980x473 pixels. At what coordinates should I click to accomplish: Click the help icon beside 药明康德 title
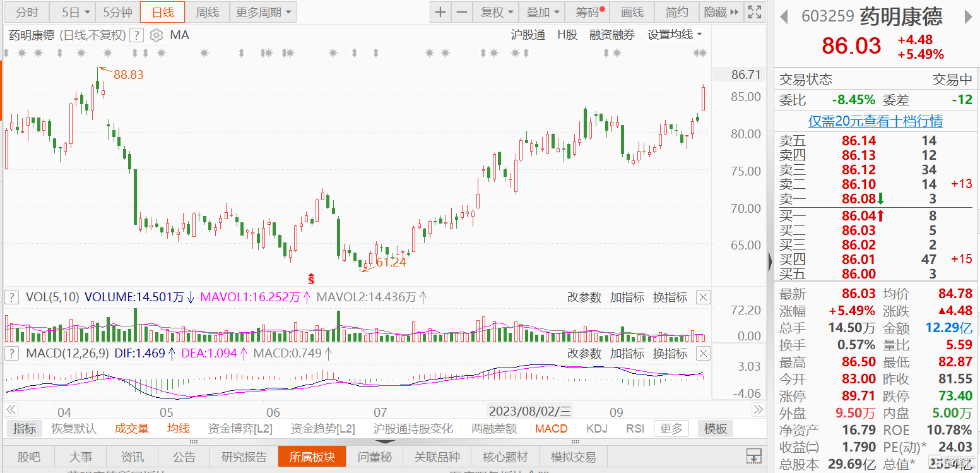[x=137, y=35]
